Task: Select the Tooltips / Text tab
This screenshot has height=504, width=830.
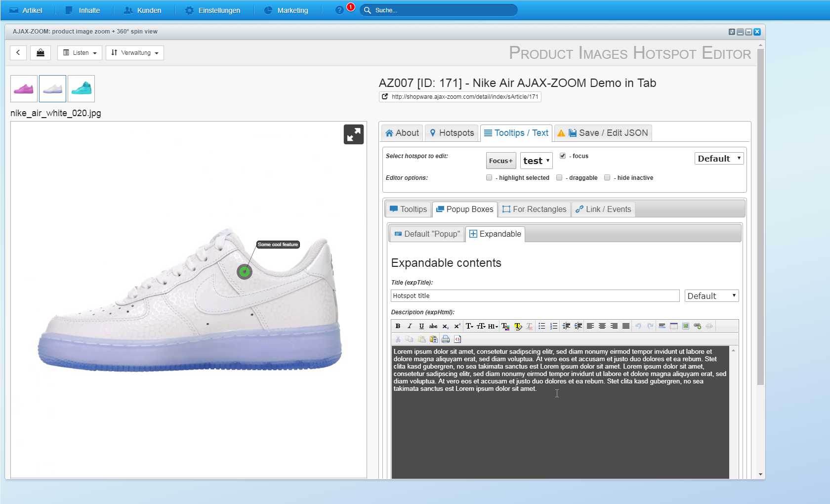Action: pos(516,133)
